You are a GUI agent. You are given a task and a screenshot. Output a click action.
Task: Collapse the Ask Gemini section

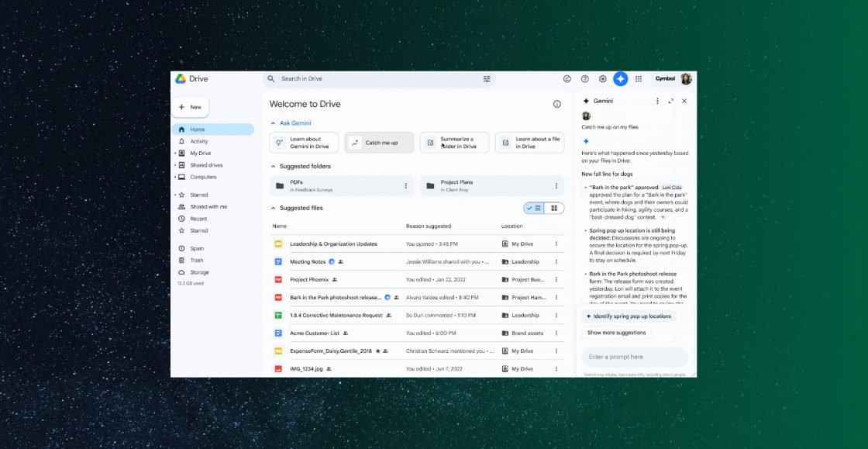coord(273,123)
